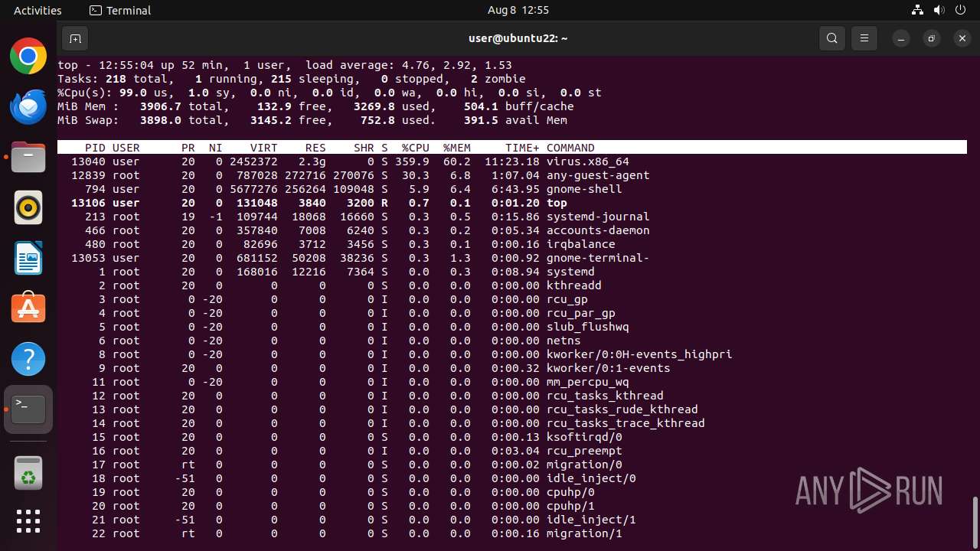Launch LibreOffice Writer from the dock

pos(28,258)
